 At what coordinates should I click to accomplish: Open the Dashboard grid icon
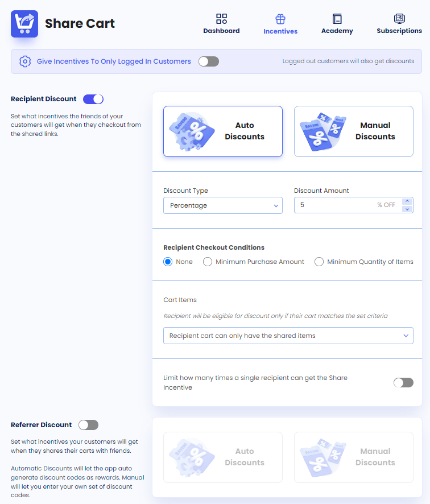point(221,17)
